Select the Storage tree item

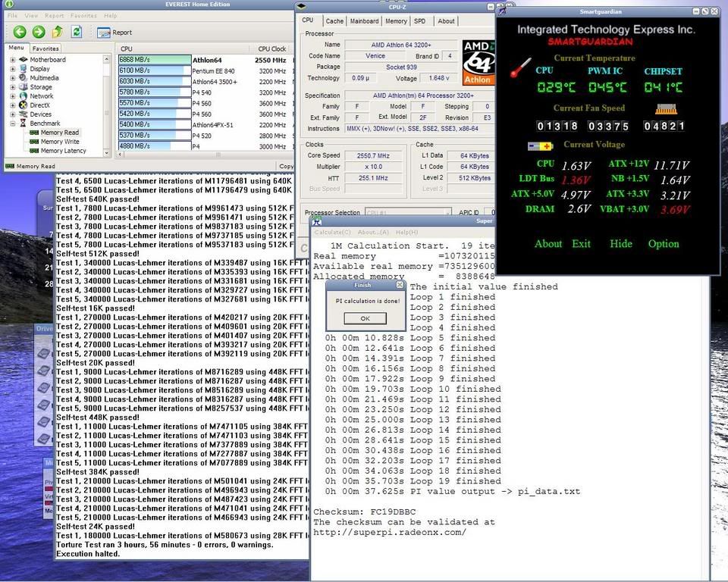tap(41, 87)
